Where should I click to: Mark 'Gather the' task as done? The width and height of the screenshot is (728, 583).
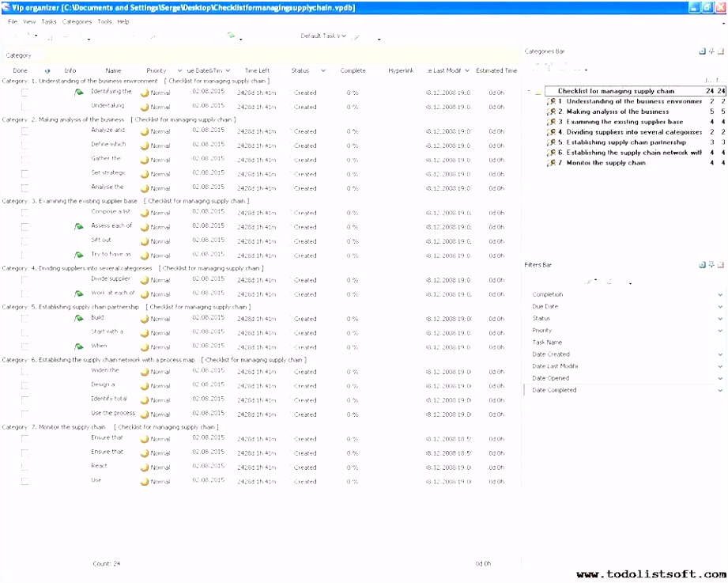(x=25, y=160)
